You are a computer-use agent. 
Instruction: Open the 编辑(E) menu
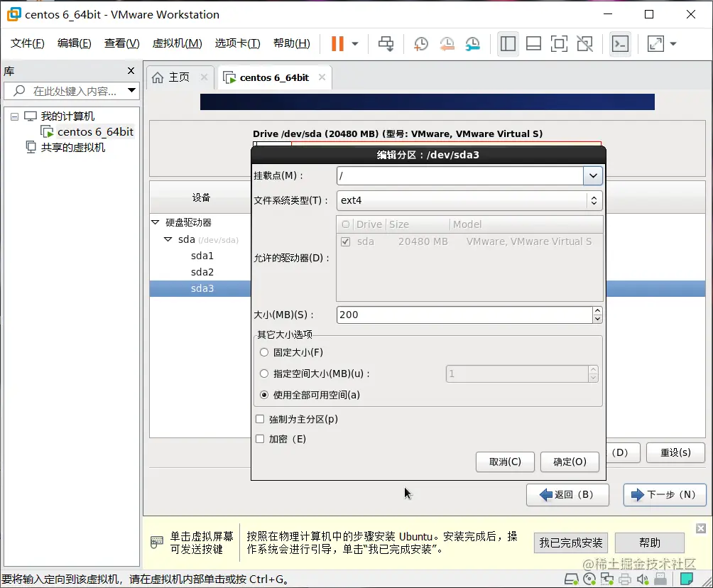pyautogui.click(x=74, y=43)
